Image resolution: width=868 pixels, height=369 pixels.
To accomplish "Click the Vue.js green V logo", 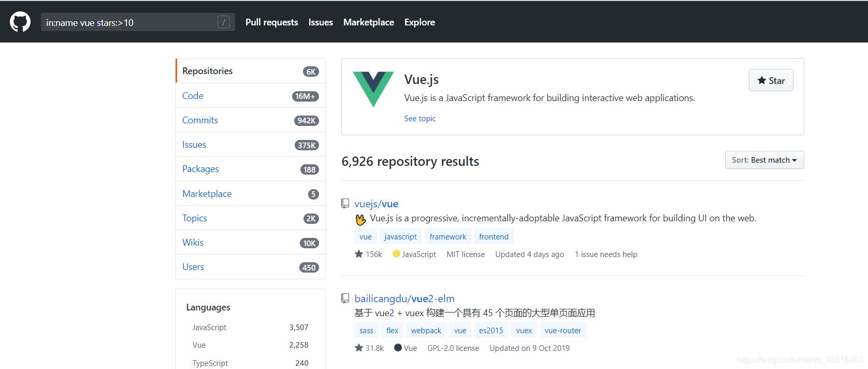I will tap(373, 89).
